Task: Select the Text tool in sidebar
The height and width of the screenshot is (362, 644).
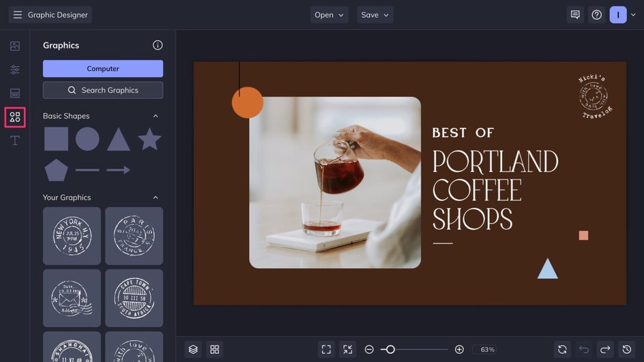Action: coord(15,140)
